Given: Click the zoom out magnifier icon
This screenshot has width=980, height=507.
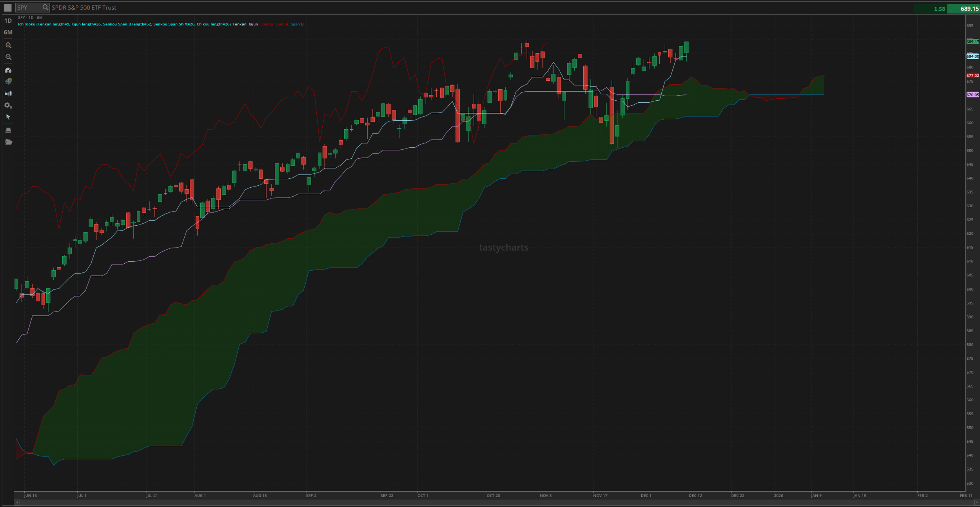Looking at the screenshot, I should (8, 57).
